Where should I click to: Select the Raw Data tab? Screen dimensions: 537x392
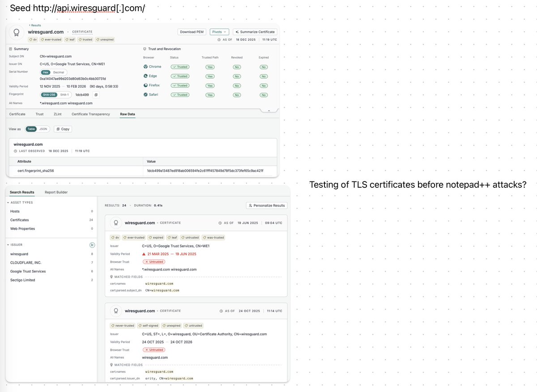(128, 114)
